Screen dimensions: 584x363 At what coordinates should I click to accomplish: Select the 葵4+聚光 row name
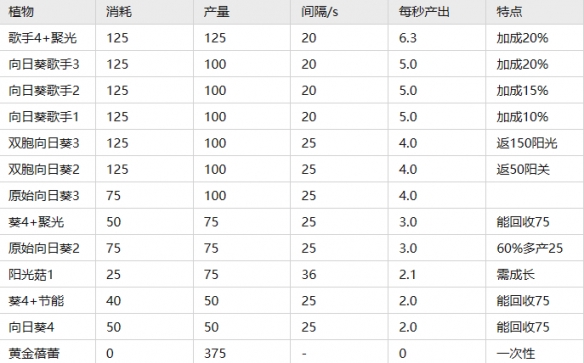(x=36, y=222)
